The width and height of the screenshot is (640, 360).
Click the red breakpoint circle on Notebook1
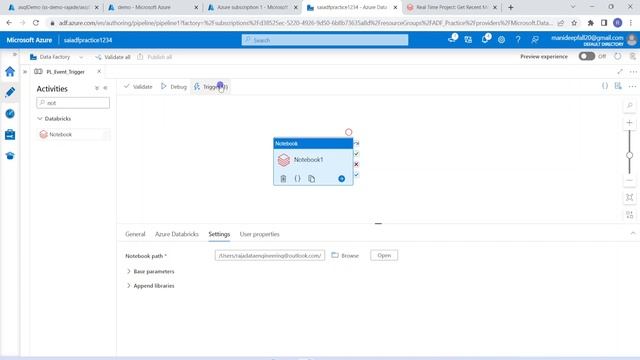click(348, 132)
